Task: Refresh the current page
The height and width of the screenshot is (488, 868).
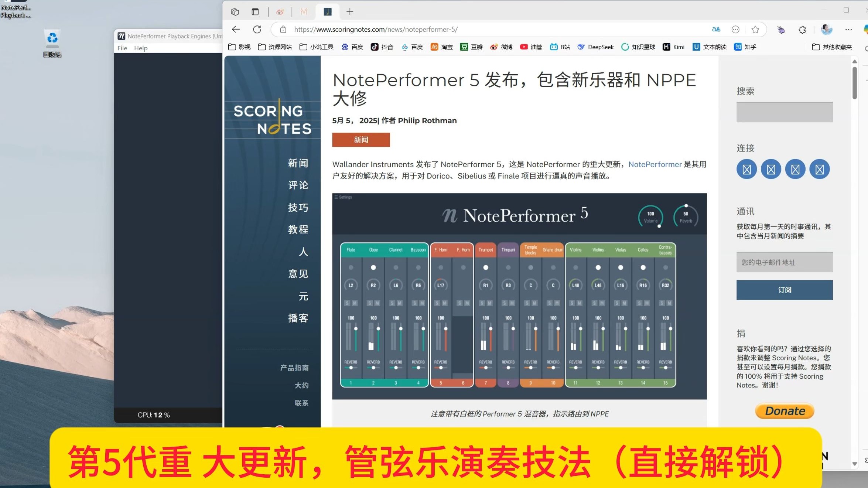Action: click(x=257, y=30)
